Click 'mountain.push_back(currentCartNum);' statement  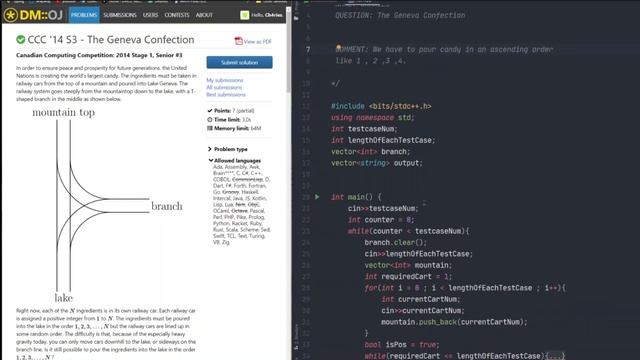454,322
